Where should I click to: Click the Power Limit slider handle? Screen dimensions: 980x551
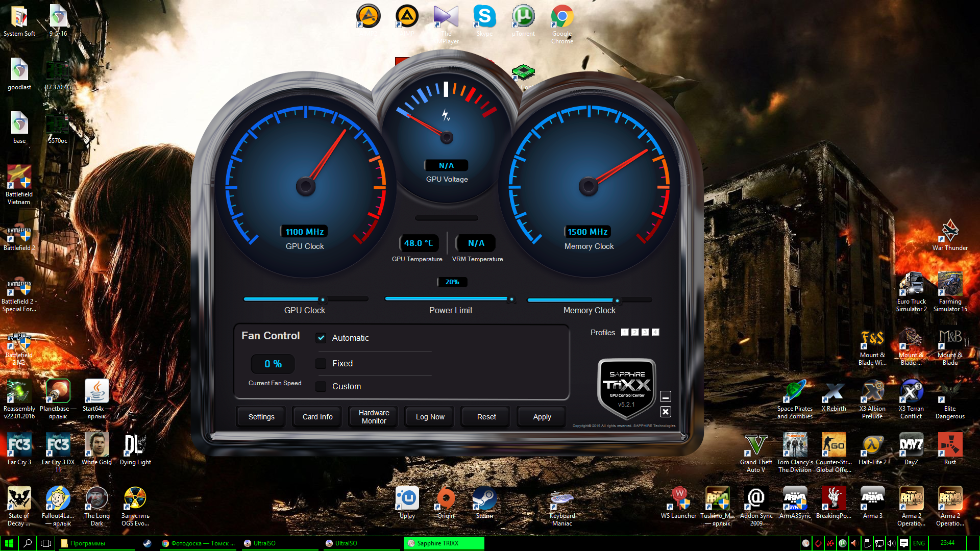[511, 299]
